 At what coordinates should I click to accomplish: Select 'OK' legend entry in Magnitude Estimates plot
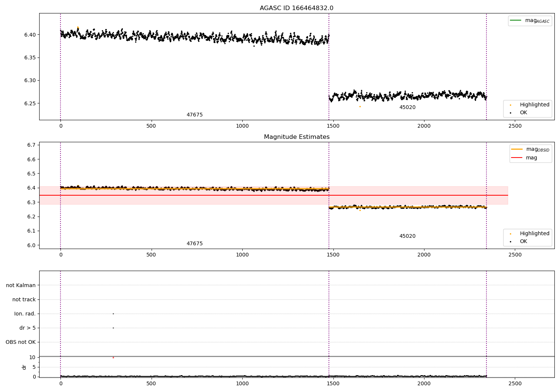(x=523, y=242)
